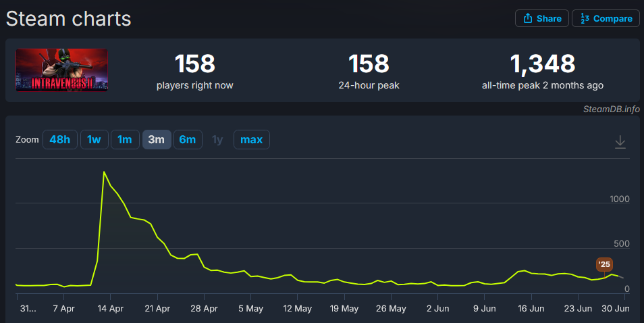Click the 158 24-hour peak value

point(369,64)
